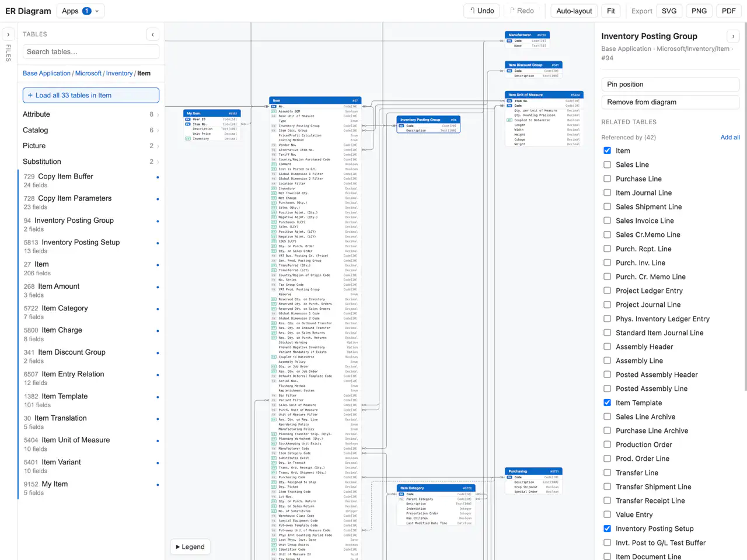Viewport: 747px width, 560px height.
Task: Select Item Entry Relation table
Action: tap(91, 378)
